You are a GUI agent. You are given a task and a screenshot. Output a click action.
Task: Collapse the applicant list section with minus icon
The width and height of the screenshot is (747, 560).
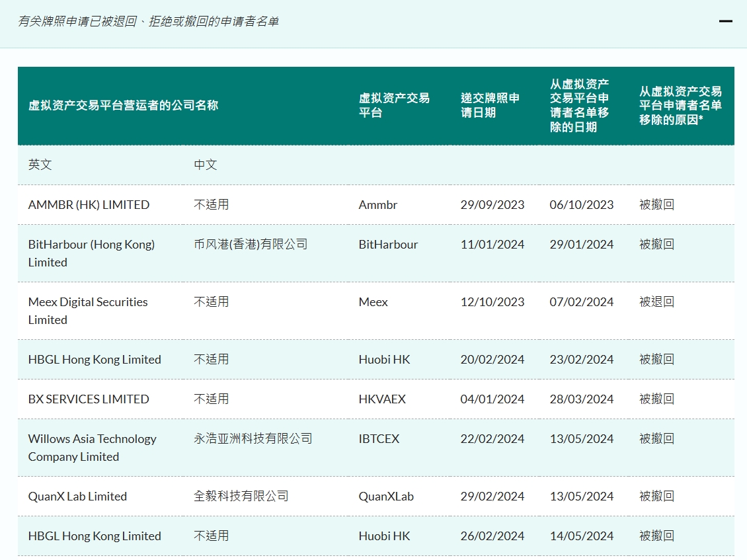click(726, 21)
